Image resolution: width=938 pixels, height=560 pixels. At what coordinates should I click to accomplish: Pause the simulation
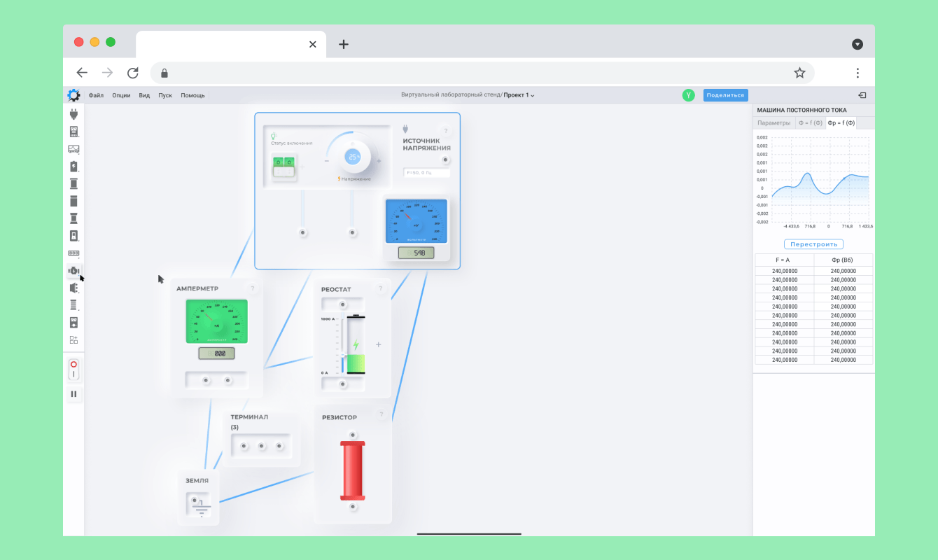click(73, 394)
